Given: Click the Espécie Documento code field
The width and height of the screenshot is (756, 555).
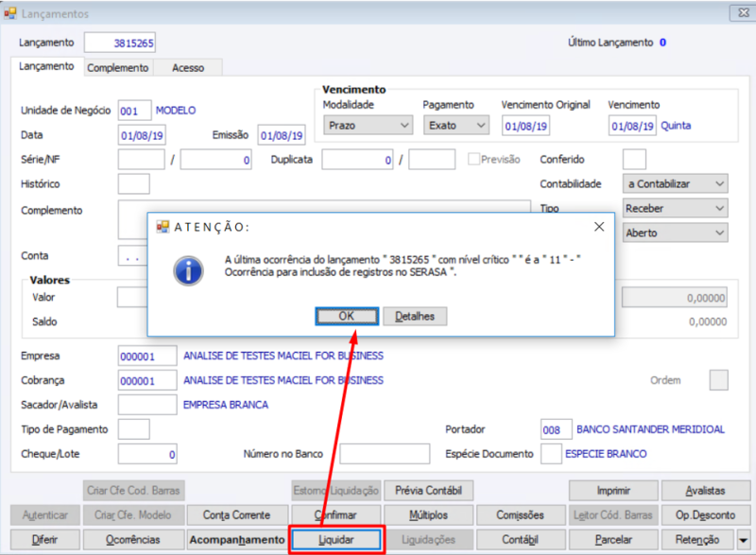Looking at the screenshot, I should coord(551,454).
